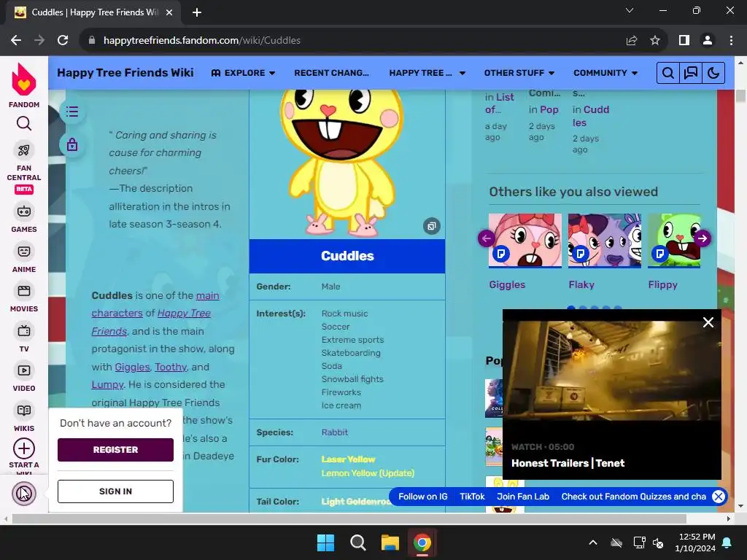Click Join Fan Lab link
Screen dimensions: 747x560
[523, 497]
